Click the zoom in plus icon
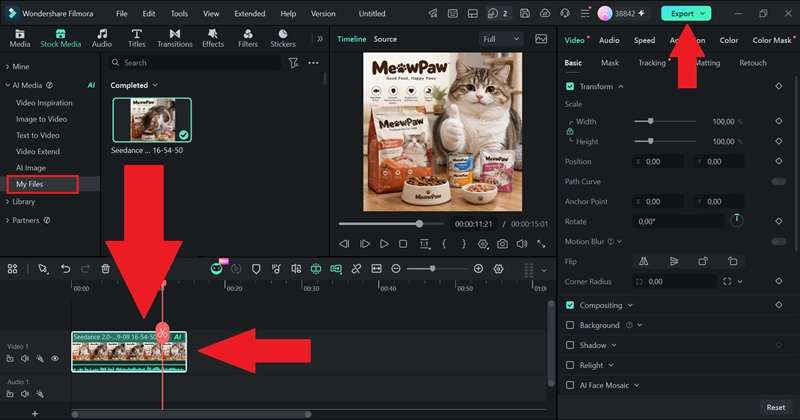This screenshot has height=420, width=800. coord(478,268)
